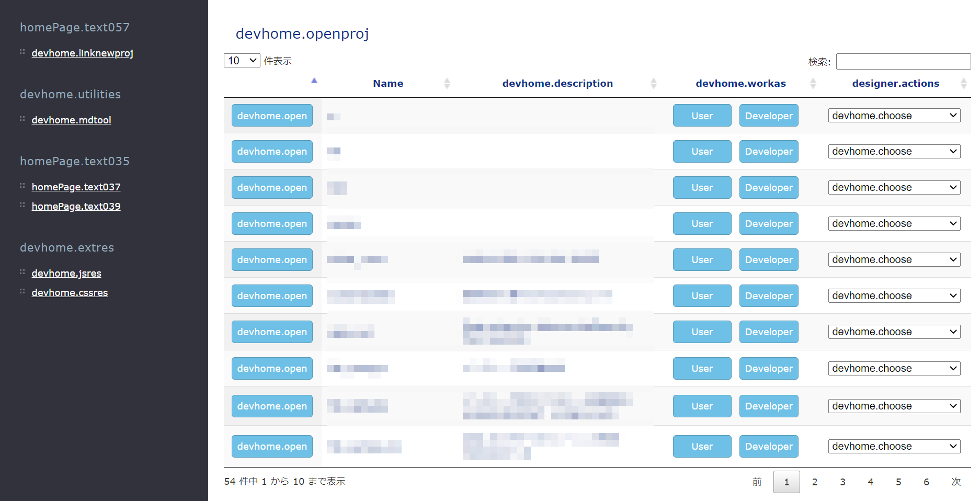Screen dimensions: 980x501
Task: Open the devhome.jsres link
Action: coord(66,274)
